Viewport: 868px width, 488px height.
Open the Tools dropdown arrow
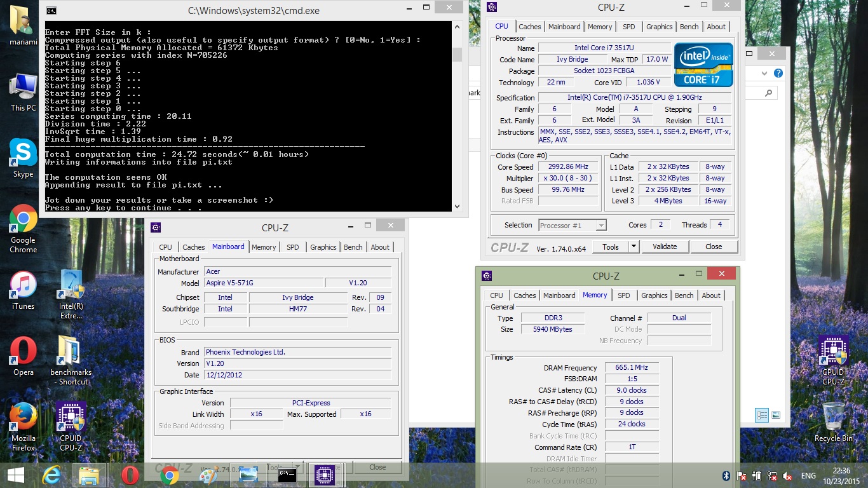(634, 247)
